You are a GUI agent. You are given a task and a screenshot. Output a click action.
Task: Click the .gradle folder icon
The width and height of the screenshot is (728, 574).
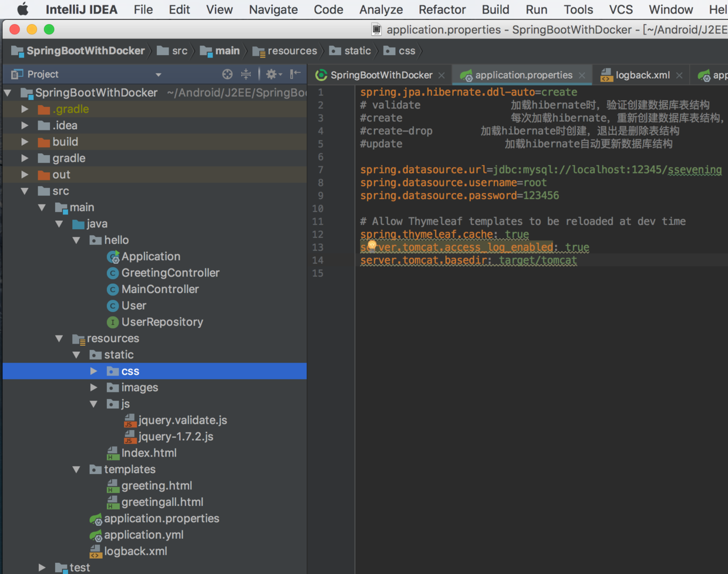(43, 109)
